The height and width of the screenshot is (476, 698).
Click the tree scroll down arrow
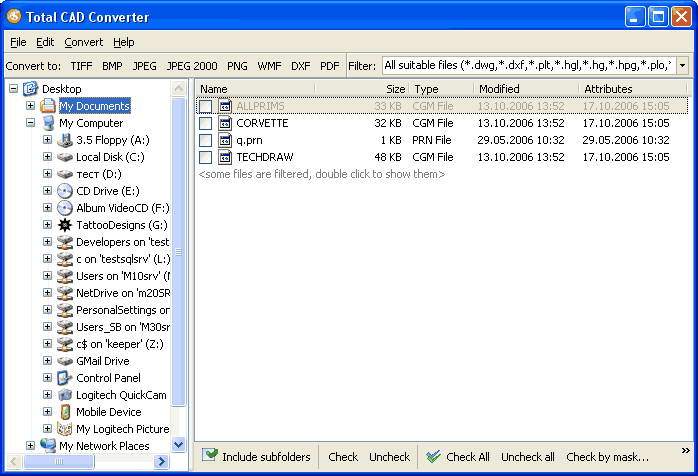tap(179, 444)
